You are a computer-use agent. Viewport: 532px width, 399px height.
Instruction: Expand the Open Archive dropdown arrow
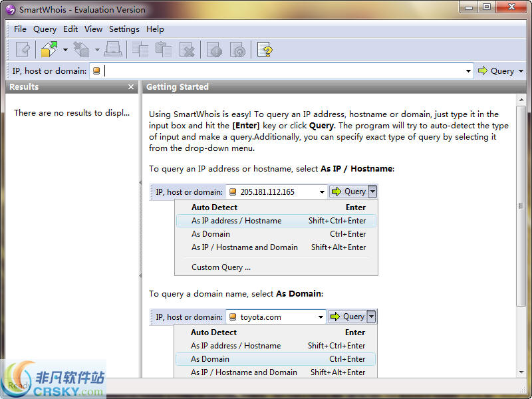click(x=65, y=50)
